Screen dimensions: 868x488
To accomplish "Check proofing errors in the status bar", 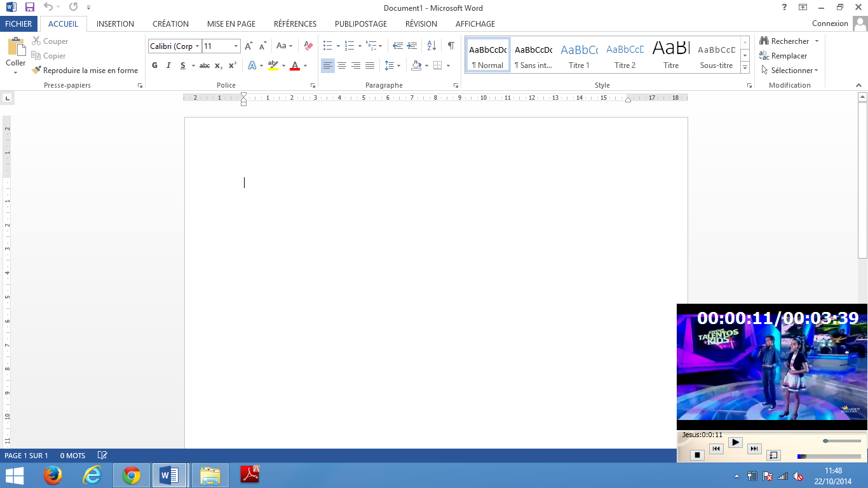I will (102, 456).
